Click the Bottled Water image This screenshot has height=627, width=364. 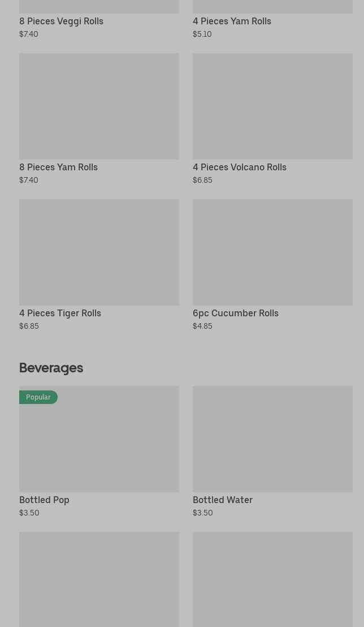click(x=272, y=439)
